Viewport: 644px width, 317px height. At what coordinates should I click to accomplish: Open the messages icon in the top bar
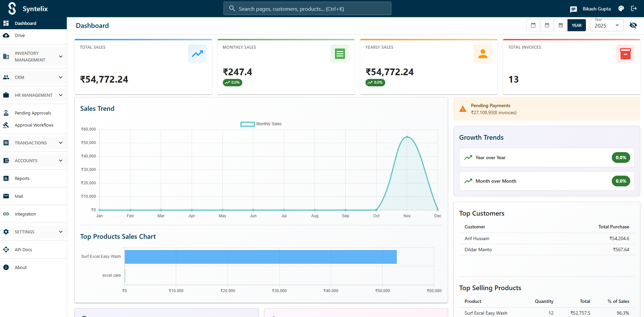click(574, 9)
